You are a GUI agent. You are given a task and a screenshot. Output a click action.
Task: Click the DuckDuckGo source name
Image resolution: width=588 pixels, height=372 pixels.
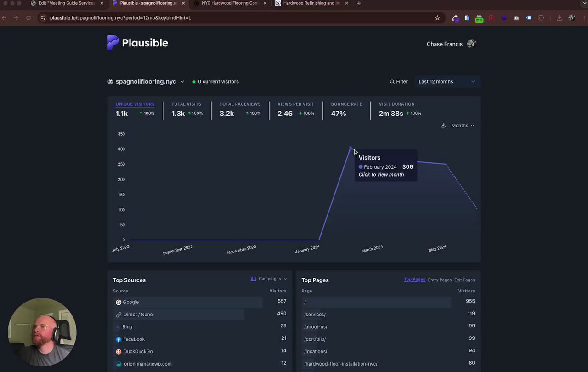click(x=138, y=351)
